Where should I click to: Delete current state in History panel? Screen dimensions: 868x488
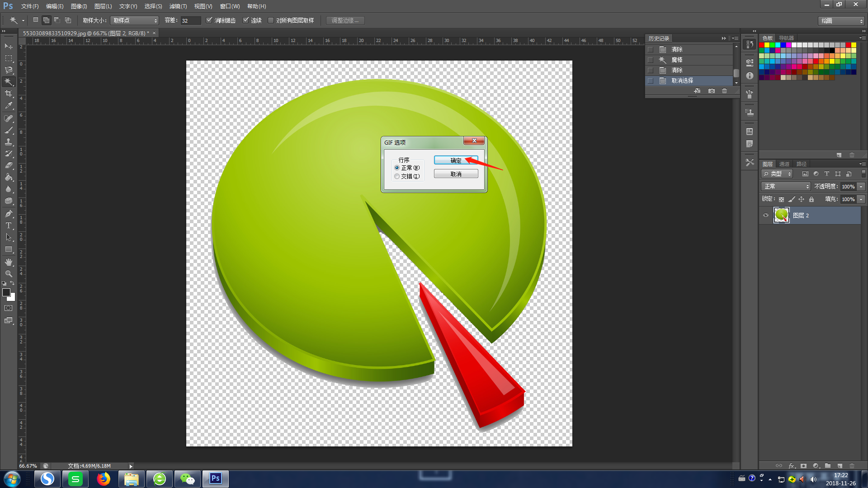point(725,91)
